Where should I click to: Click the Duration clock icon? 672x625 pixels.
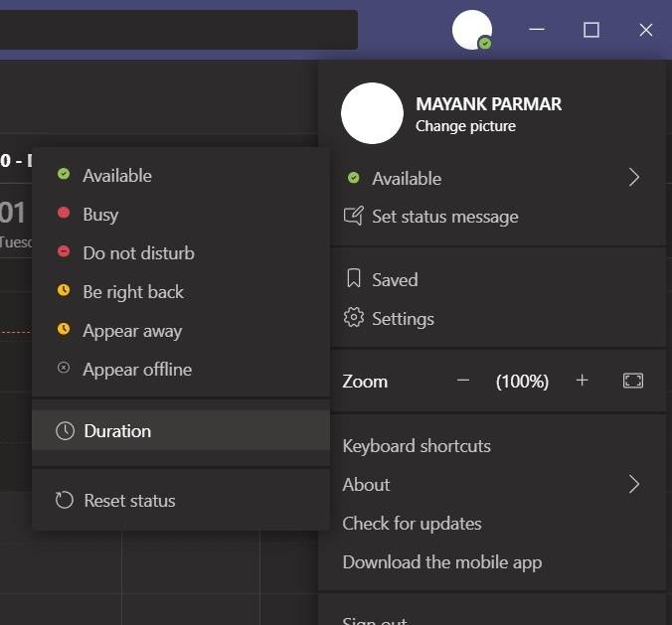[66, 431]
